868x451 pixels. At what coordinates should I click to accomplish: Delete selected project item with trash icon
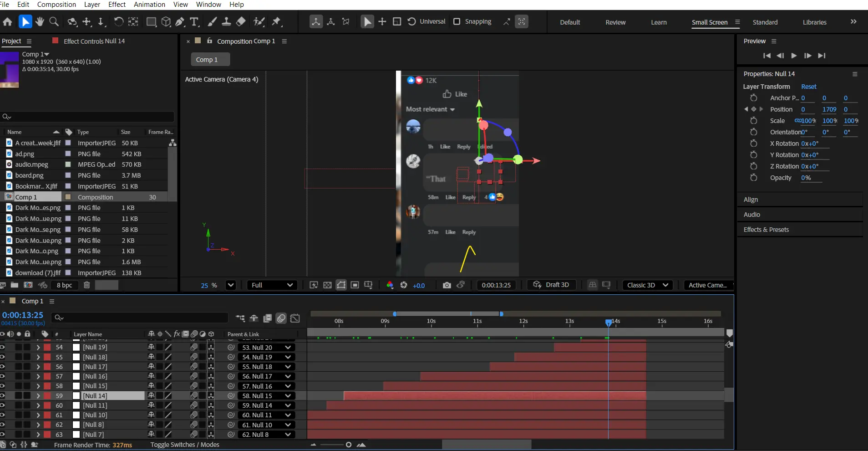click(x=86, y=285)
